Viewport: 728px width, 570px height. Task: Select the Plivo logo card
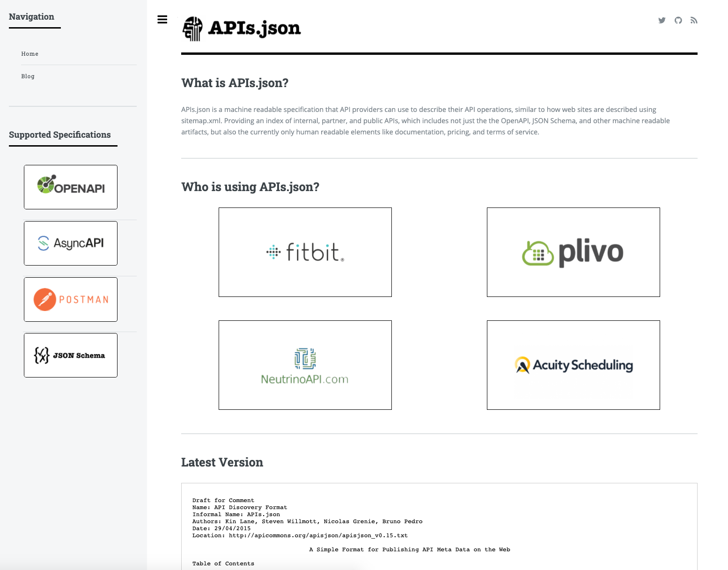coord(574,252)
